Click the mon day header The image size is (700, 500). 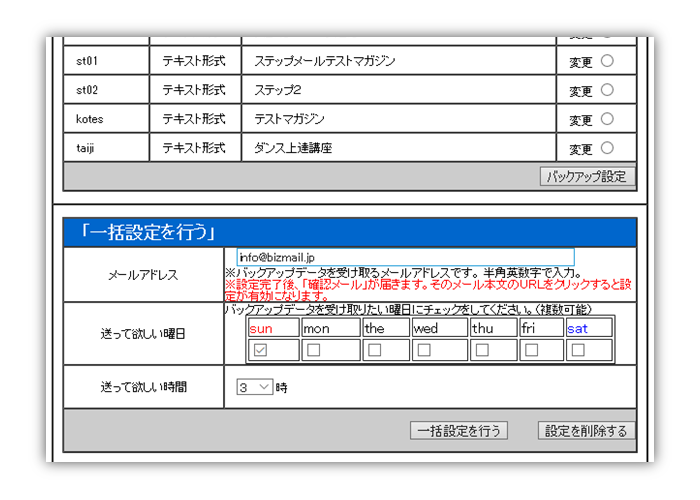[331, 329]
